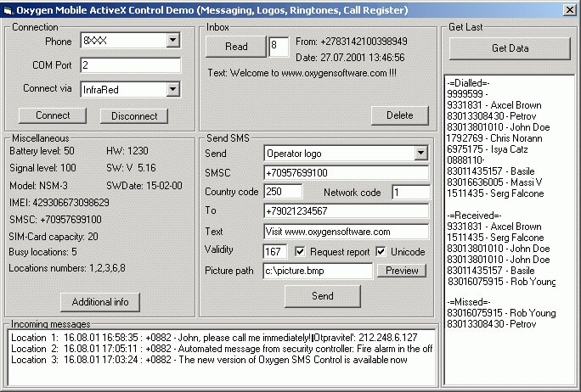Select Axcel Brown in the Dialled list
The width and height of the screenshot is (581, 392).
coord(494,105)
